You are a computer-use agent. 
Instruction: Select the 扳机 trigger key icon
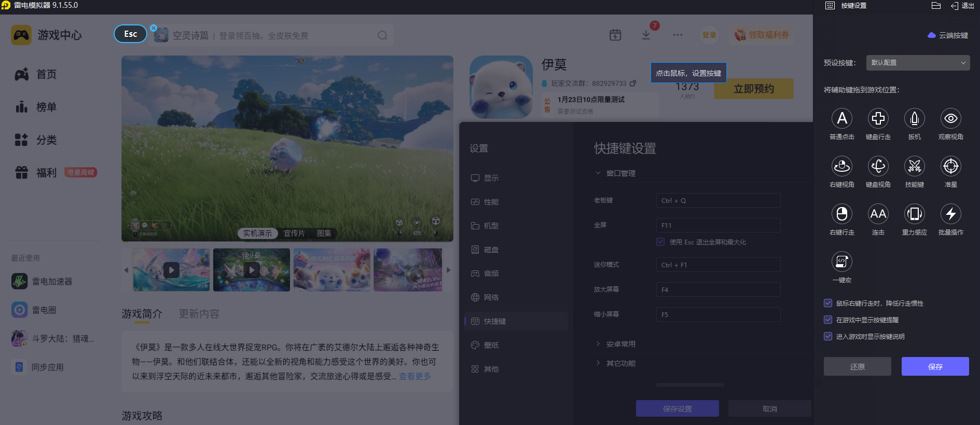[x=914, y=119]
